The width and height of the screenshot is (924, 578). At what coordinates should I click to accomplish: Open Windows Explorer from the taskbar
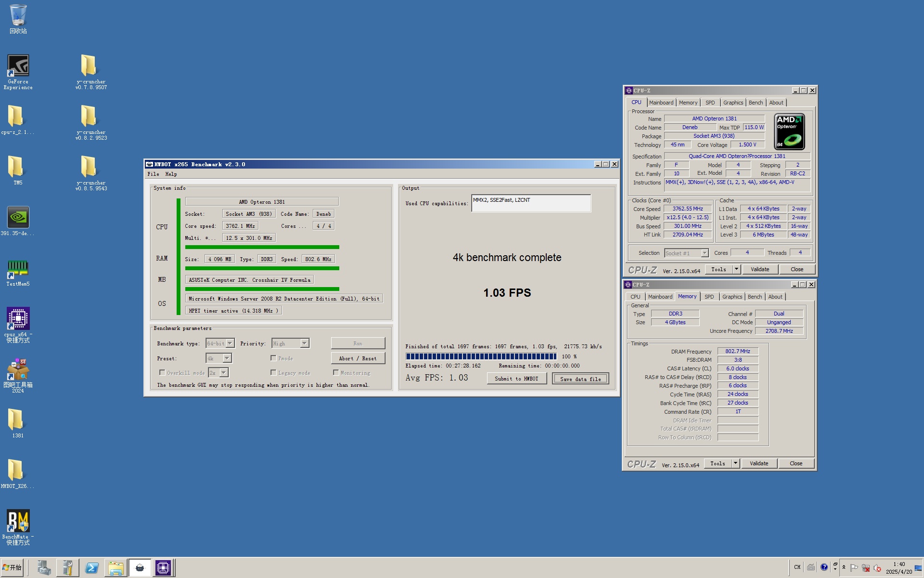(x=115, y=568)
